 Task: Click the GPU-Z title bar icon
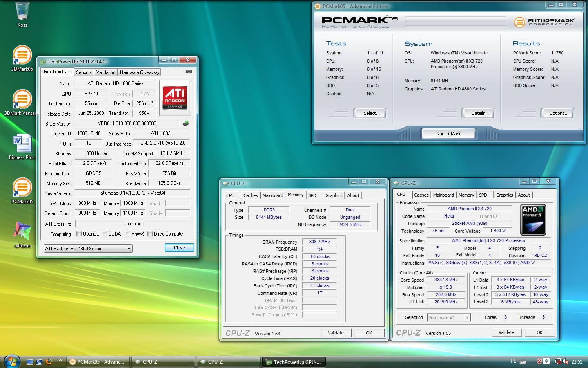43,61
